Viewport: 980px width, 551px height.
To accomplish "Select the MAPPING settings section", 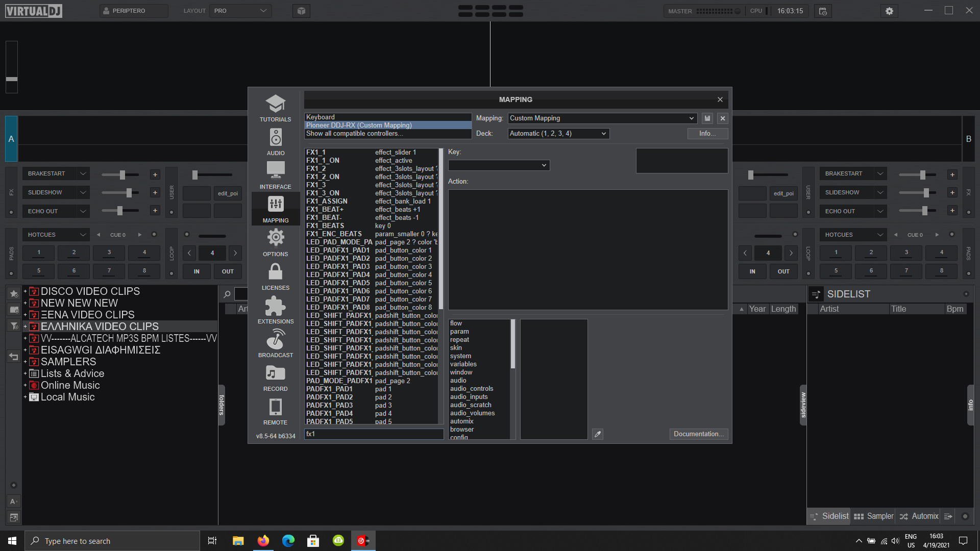I will coord(275,209).
